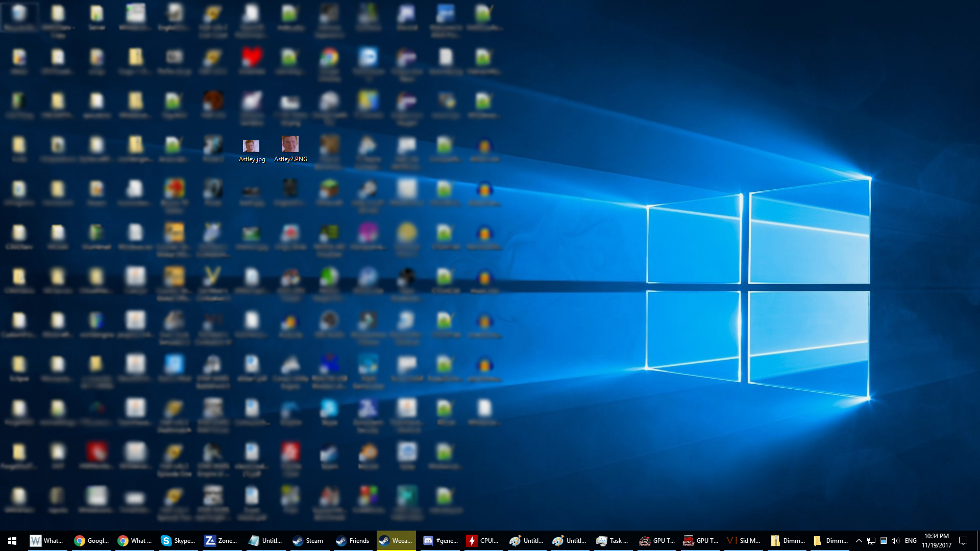Open the Dimm... yellow folder window
The width and height of the screenshot is (980, 551).
(830, 541)
